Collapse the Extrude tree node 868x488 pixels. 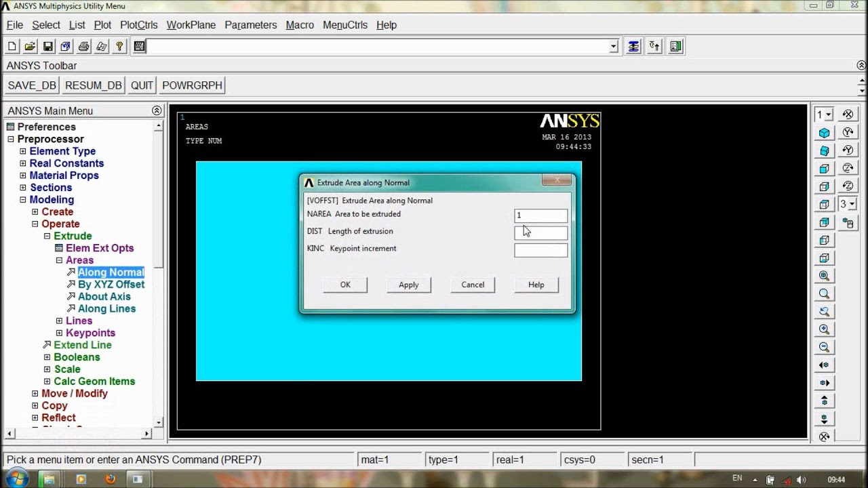[47, 237]
